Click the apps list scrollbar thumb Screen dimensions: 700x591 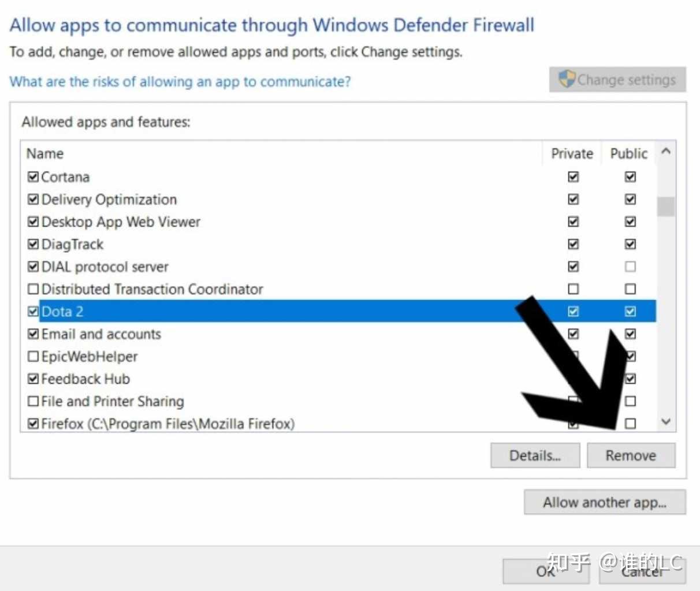click(666, 206)
